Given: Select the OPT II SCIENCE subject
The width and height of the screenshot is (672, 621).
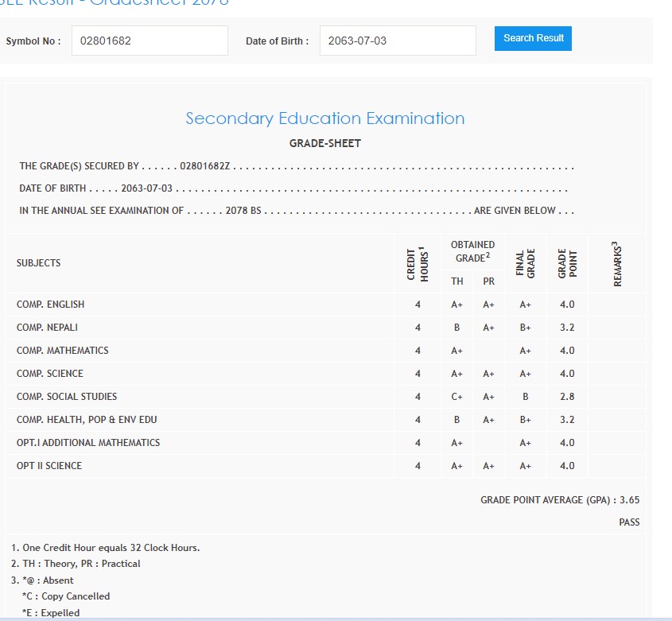Looking at the screenshot, I should point(49,466).
